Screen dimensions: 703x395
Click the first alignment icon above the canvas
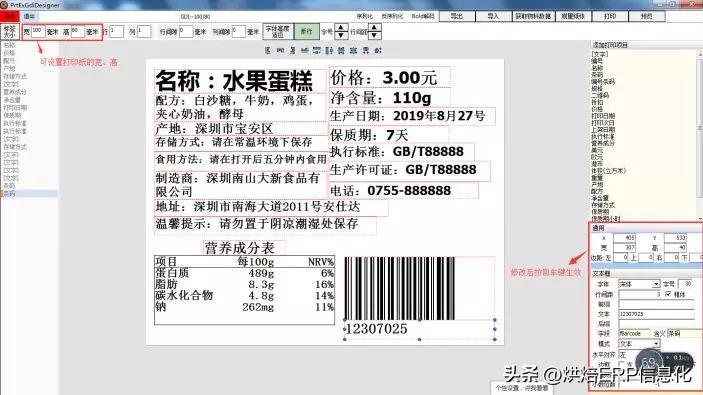(268, 51)
